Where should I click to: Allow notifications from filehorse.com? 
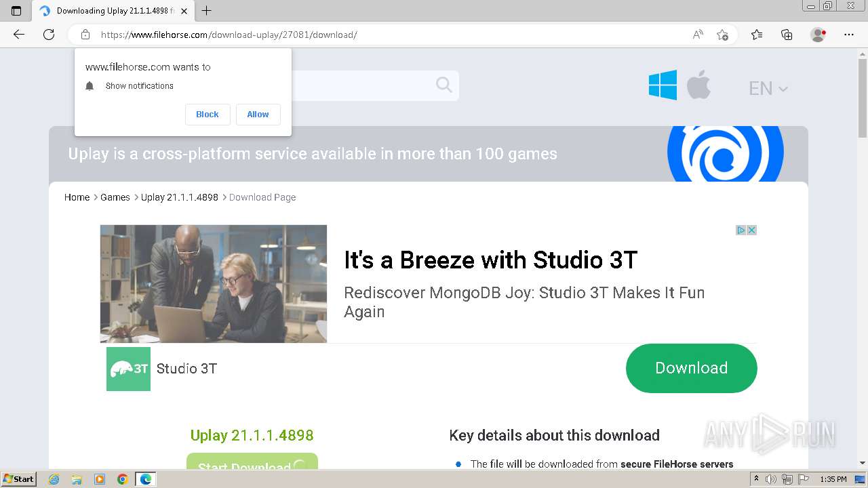coord(258,115)
